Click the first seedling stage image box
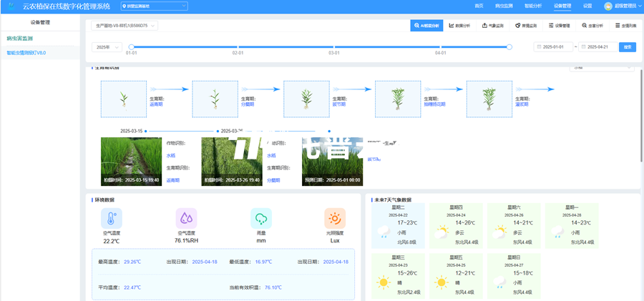 [124, 99]
